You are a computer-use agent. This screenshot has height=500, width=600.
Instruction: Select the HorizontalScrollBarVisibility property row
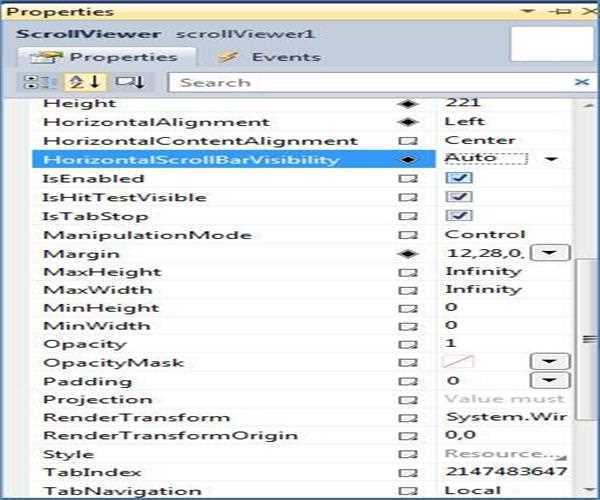(x=233, y=159)
